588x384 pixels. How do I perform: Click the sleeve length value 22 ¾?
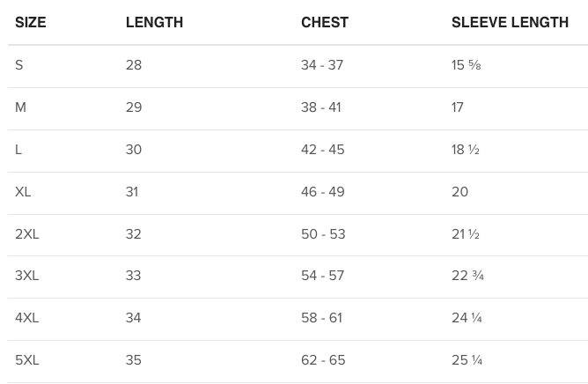point(467,276)
